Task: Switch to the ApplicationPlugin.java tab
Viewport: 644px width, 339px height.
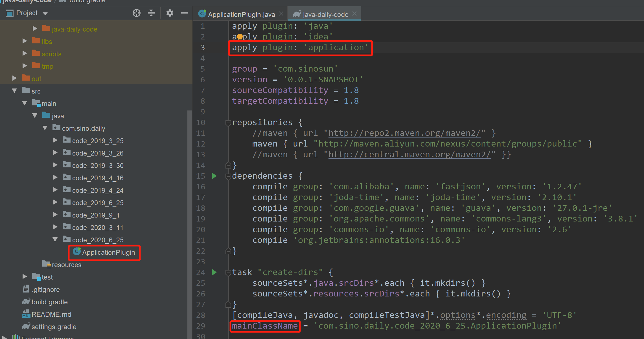Action: click(241, 14)
